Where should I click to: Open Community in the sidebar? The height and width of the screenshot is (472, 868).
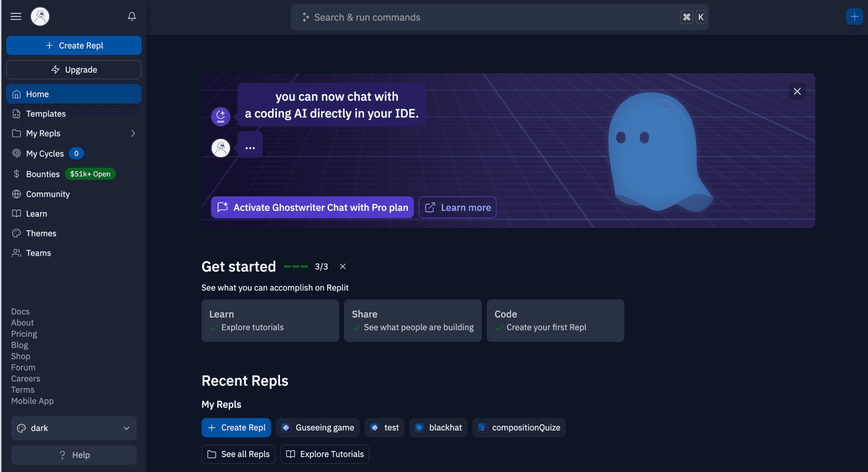click(x=74, y=194)
